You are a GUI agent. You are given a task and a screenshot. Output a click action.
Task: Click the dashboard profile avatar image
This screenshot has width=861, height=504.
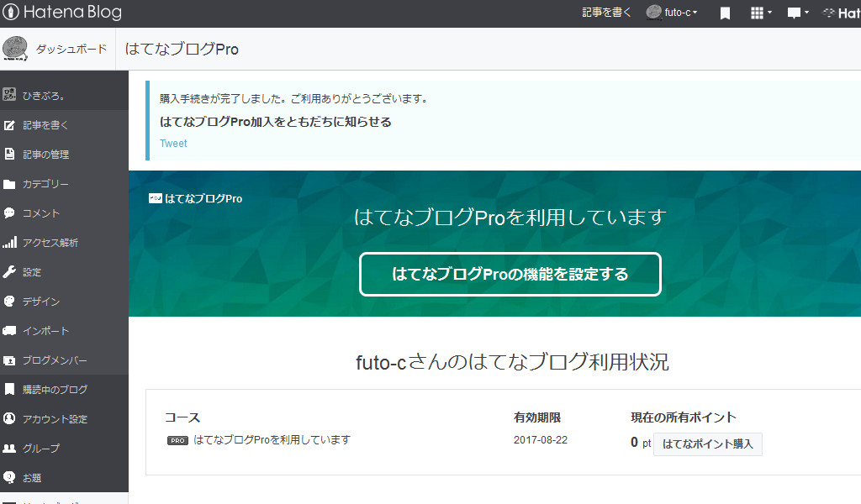(x=15, y=49)
